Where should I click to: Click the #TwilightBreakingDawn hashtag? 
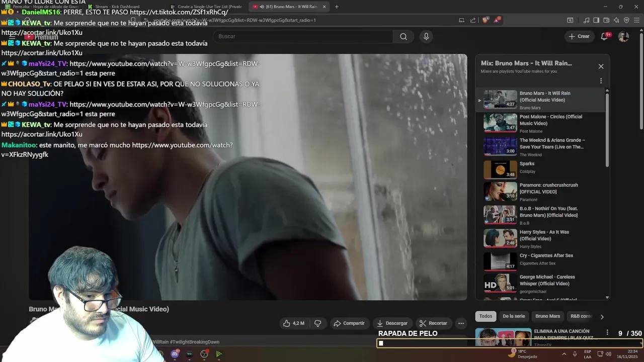pos(194,342)
